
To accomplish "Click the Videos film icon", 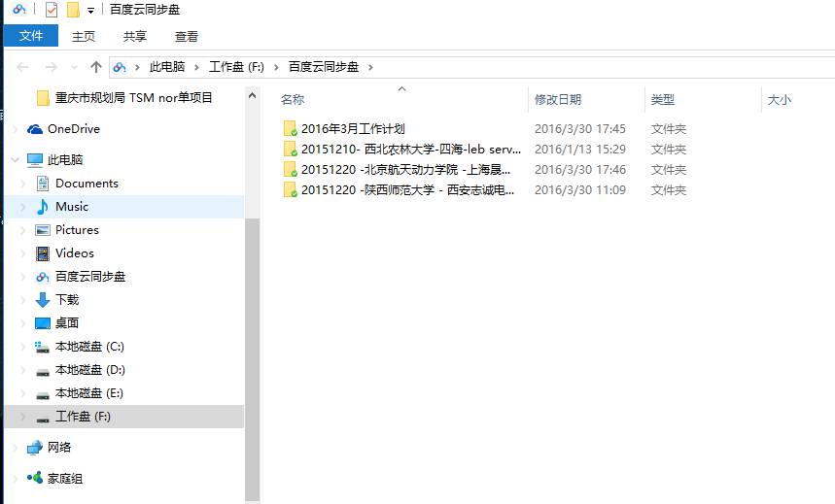I will [x=43, y=253].
